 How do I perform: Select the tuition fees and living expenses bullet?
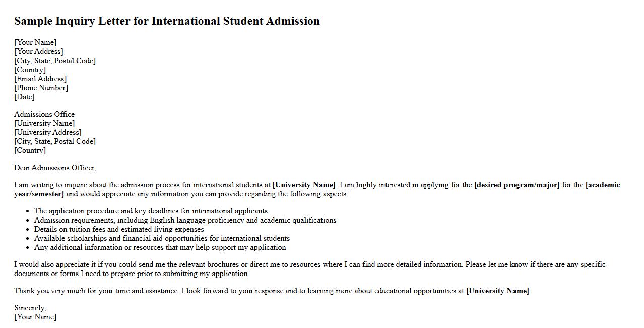point(119,229)
